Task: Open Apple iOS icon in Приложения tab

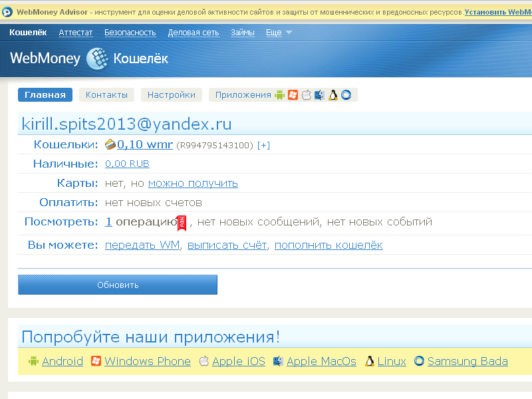Action: coord(306,95)
